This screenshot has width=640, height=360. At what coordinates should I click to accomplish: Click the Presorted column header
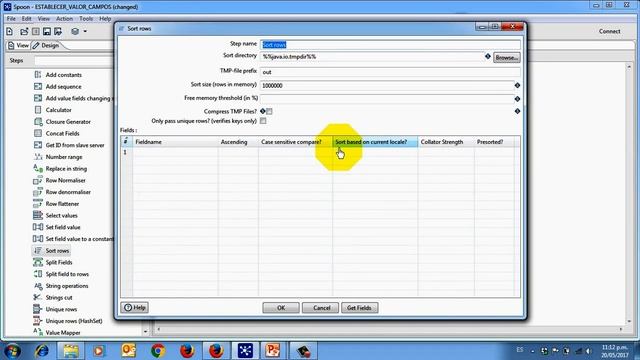tap(494, 142)
